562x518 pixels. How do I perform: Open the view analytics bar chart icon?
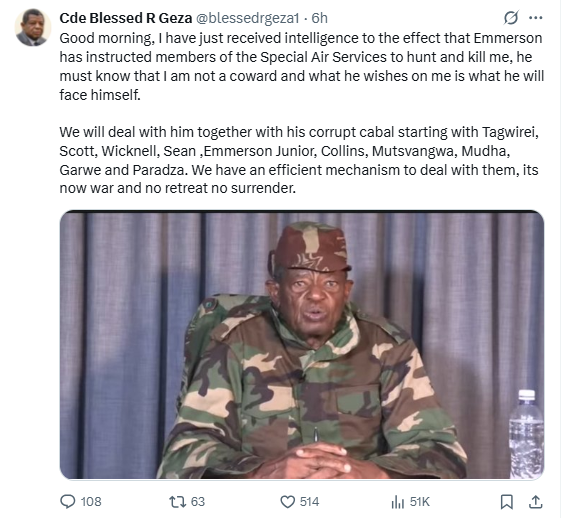point(397,502)
